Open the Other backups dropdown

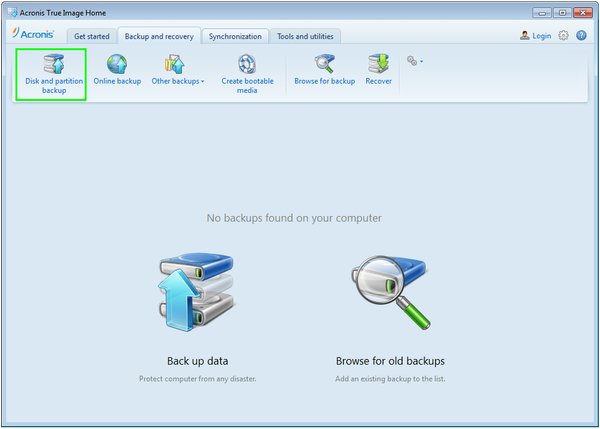[x=178, y=70]
